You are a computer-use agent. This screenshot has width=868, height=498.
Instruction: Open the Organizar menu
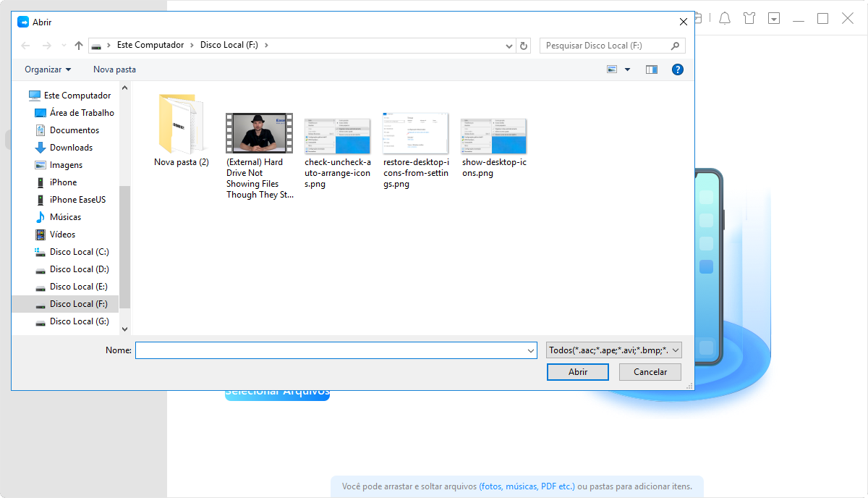pyautogui.click(x=48, y=69)
